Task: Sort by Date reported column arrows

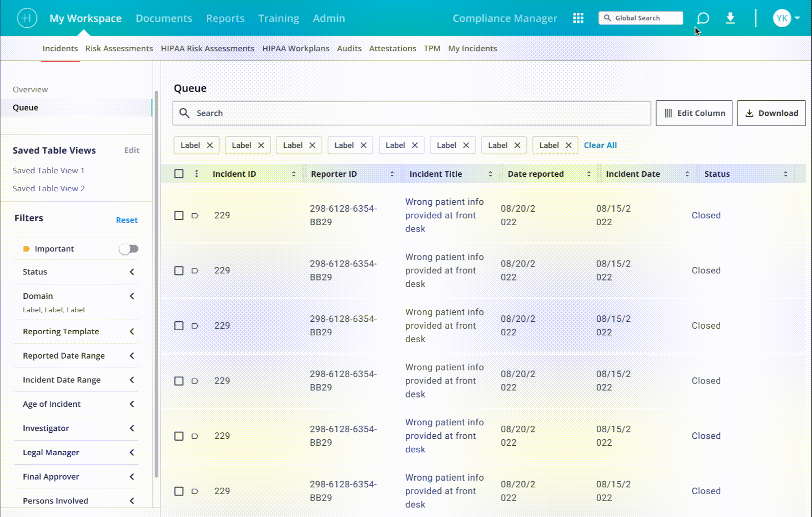Action: tap(589, 174)
